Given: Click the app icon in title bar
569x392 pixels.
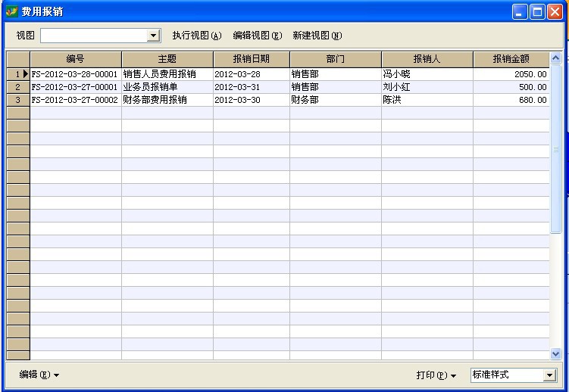Looking at the screenshot, I should pyautogui.click(x=11, y=11).
